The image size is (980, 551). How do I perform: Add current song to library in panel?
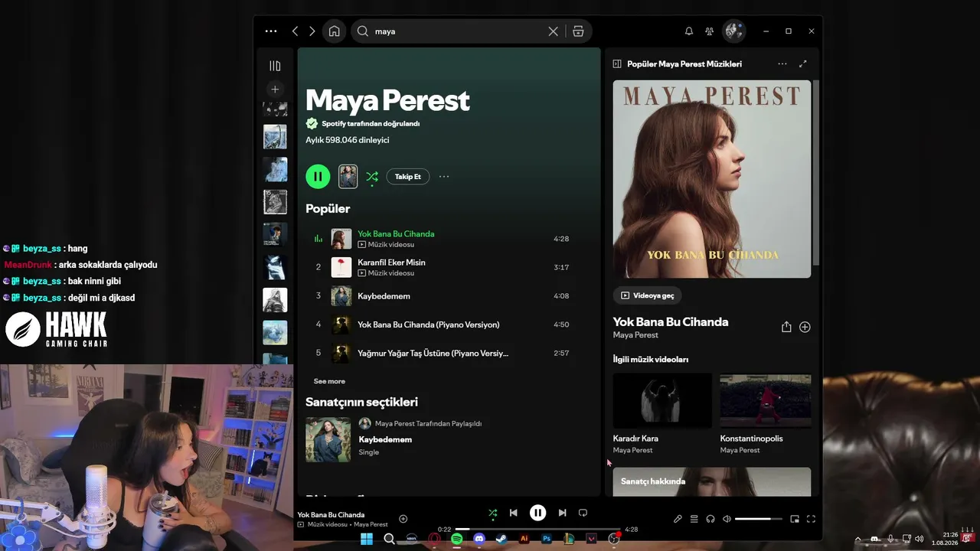tap(805, 327)
